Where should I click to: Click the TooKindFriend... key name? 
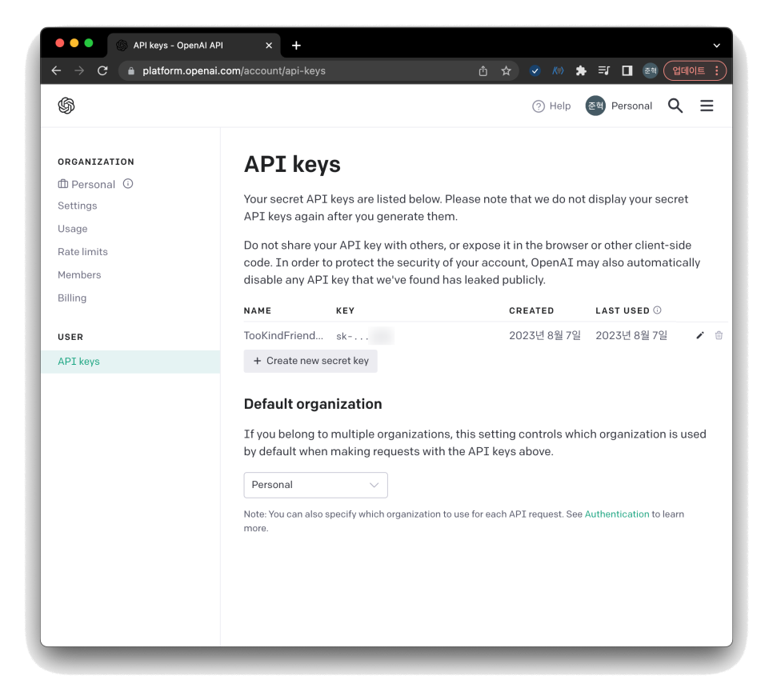click(x=283, y=336)
